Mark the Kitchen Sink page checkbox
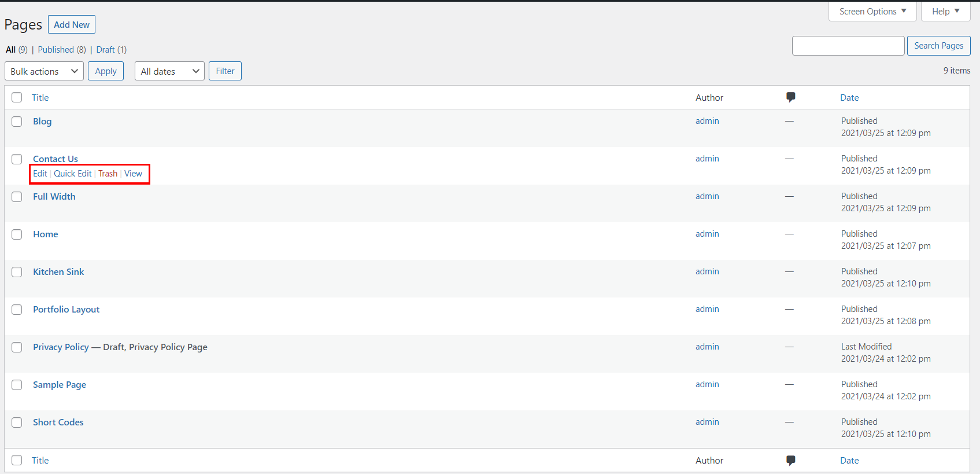The height and width of the screenshot is (474, 980). pos(17,272)
